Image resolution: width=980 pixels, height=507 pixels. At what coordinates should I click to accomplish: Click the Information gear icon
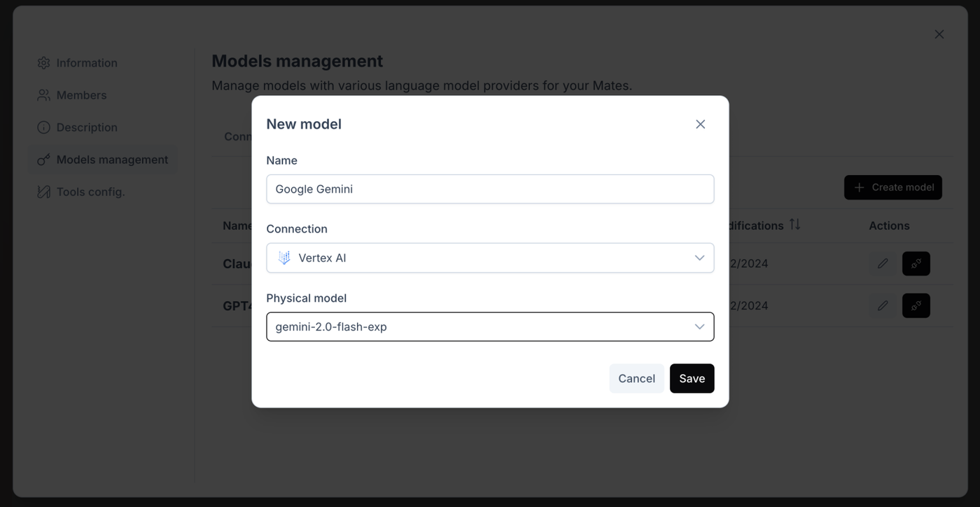[43, 63]
